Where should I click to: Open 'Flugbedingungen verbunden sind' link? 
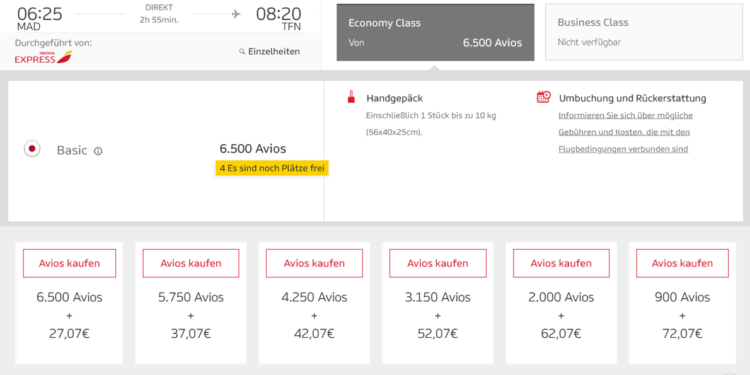(623, 149)
